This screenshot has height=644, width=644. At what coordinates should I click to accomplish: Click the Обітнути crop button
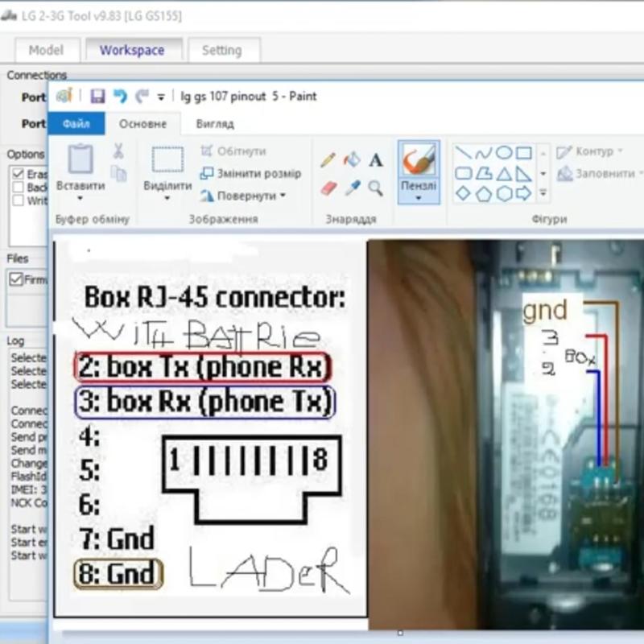pos(233,151)
